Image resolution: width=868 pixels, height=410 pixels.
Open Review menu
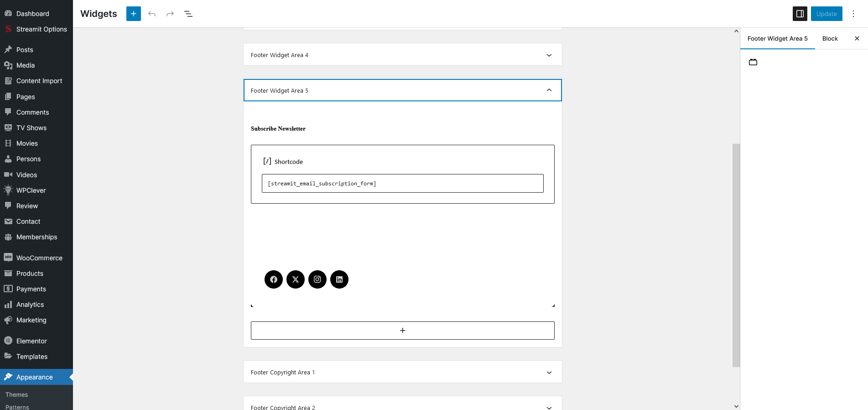click(x=36, y=206)
